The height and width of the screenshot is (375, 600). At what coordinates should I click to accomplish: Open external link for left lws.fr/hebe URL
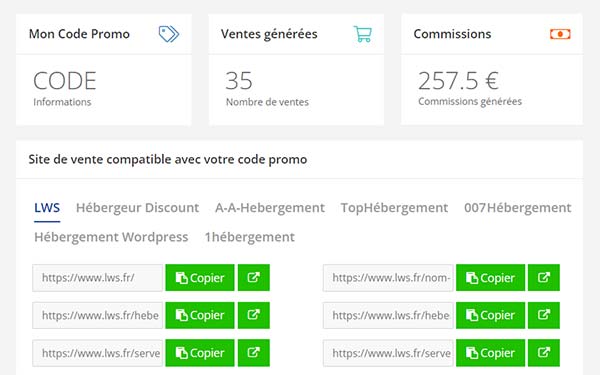point(254,315)
